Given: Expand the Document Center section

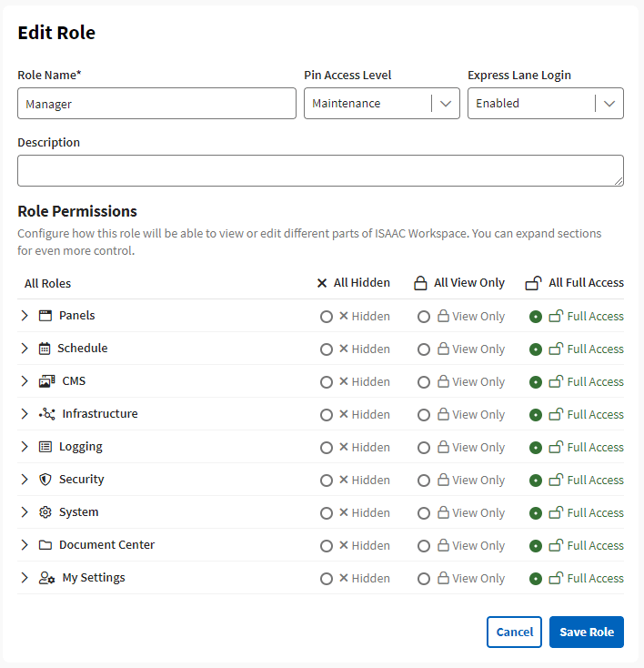Looking at the screenshot, I should [25, 545].
